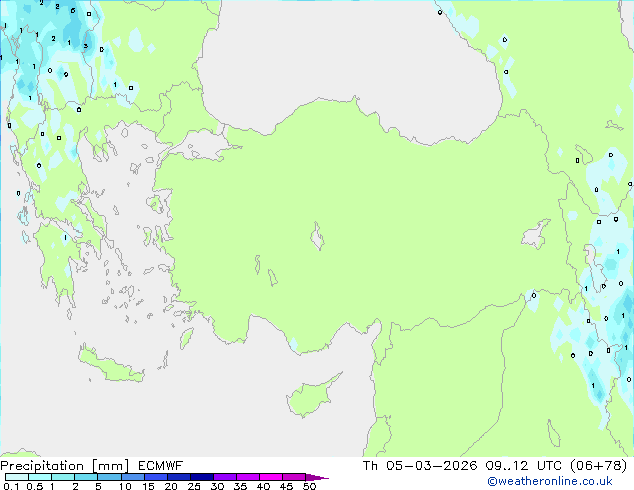Click the legend scale label "20"
634x490 pixels.
(171, 486)
